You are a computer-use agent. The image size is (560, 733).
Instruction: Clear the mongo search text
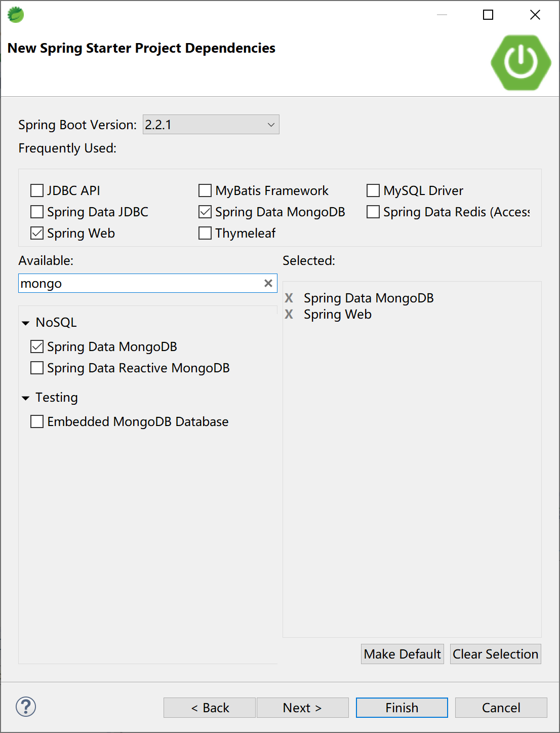[x=268, y=283]
